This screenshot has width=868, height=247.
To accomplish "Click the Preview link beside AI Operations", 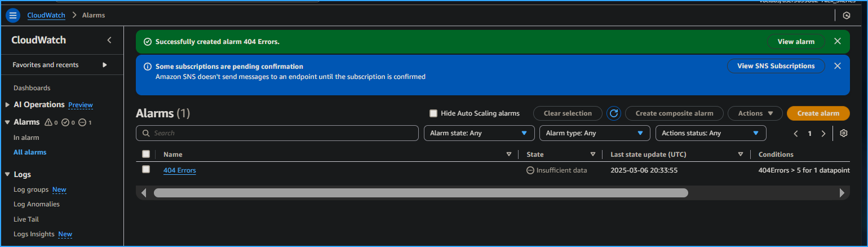I will [x=81, y=105].
